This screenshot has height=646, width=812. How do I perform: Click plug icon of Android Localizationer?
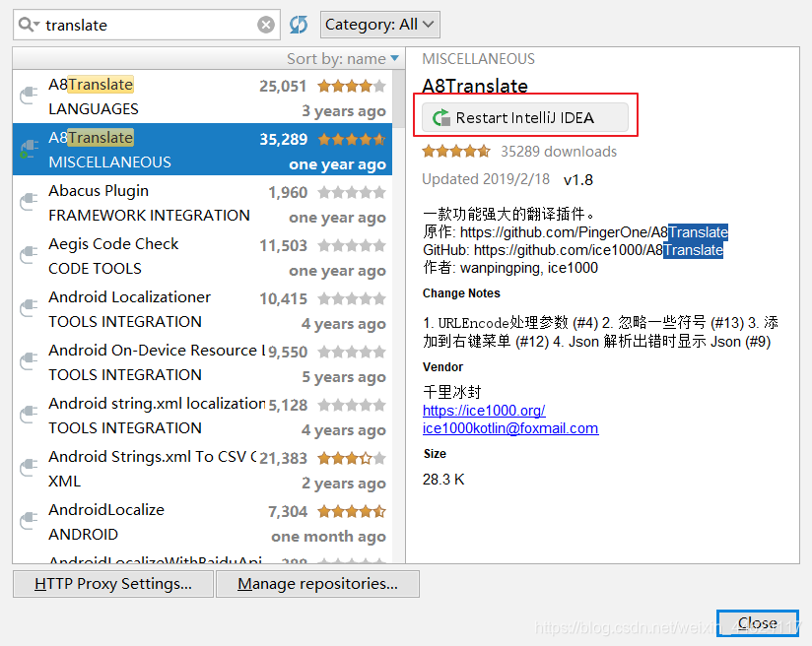[29, 308]
